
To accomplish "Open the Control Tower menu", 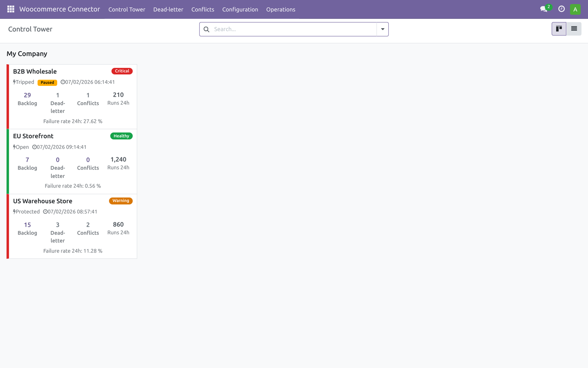I will (127, 9).
